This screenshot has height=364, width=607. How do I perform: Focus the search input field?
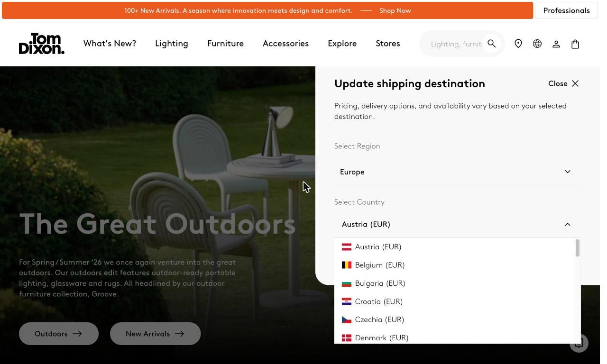(456, 44)
